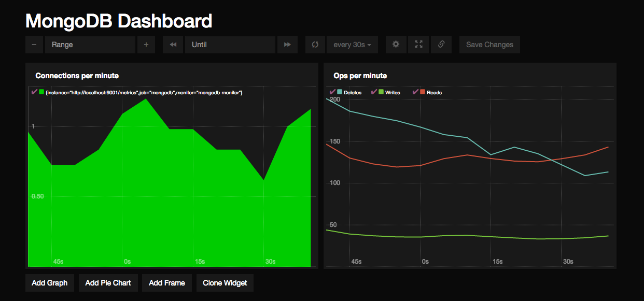Toggle the Deletes series checkmark
644x301 pixels.
(332, 92)
